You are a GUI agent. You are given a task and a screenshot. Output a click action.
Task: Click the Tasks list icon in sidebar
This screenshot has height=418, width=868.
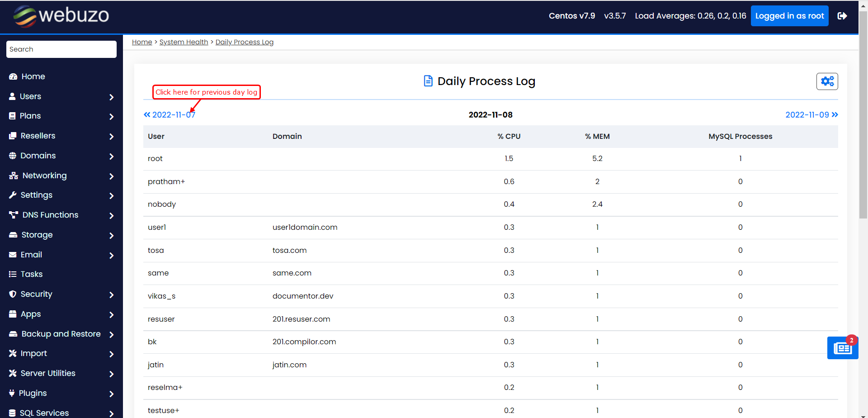pos(13,274)
